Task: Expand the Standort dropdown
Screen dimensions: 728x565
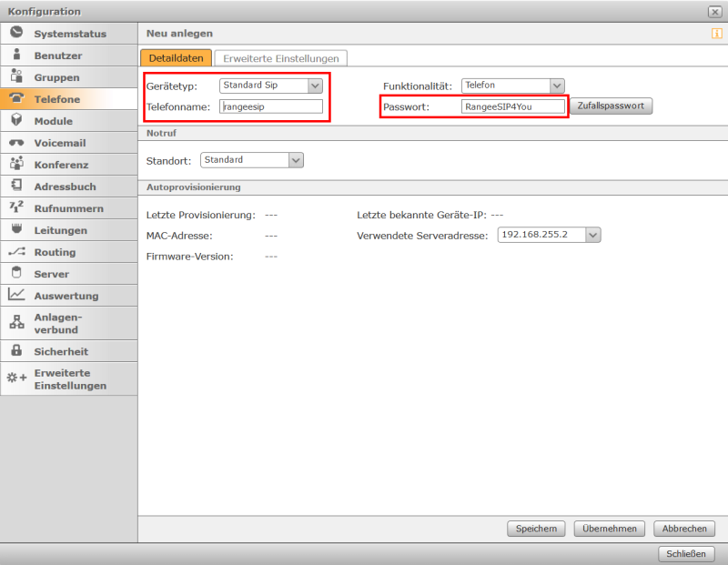Action: coord(295,160)
